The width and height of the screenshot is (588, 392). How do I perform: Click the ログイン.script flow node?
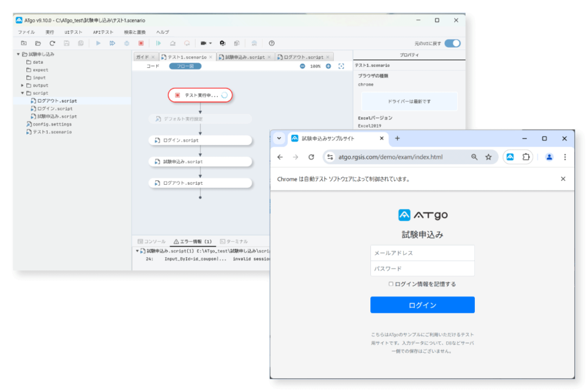(200, 140)
